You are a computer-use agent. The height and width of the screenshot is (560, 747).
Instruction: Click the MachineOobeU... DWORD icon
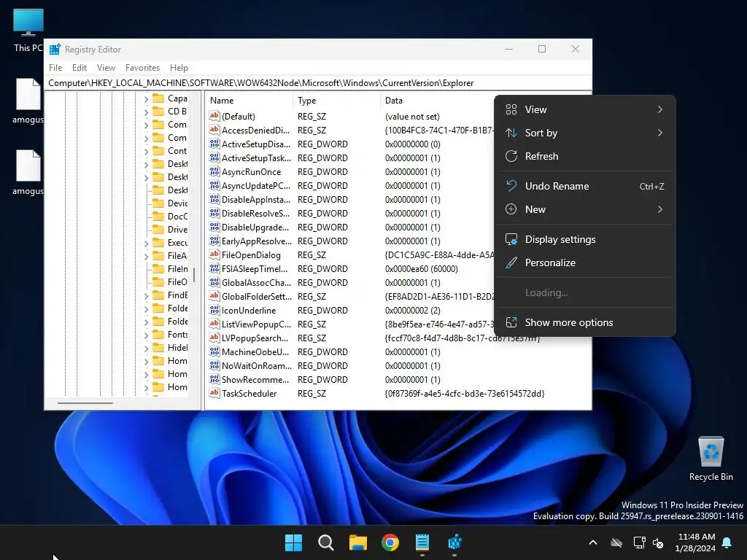point(214,352)
